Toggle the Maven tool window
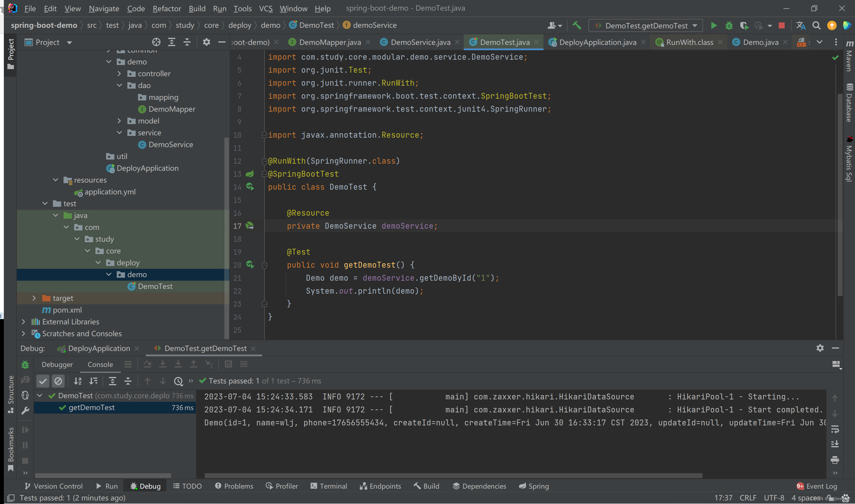Image resolution: width=855 pixels, height=504 pixels. [x=849, y=56]
